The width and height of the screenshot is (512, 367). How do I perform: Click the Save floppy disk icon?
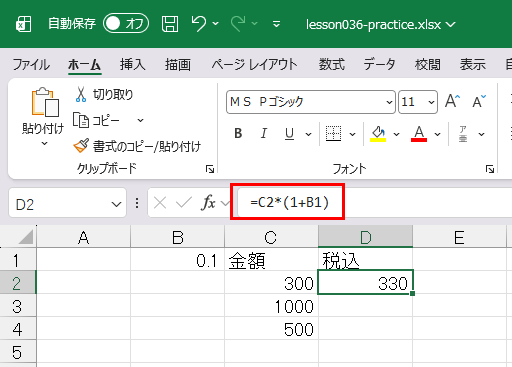point(170,24)
